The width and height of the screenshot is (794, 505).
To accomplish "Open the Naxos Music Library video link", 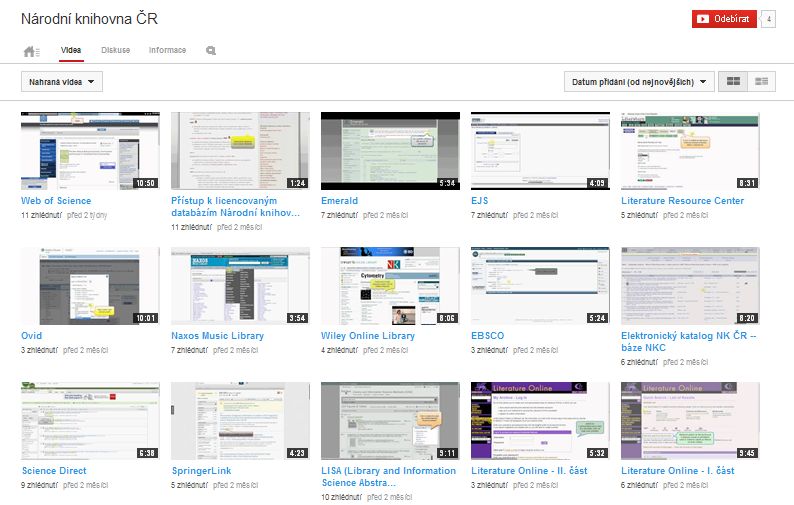I will (217, 335).
